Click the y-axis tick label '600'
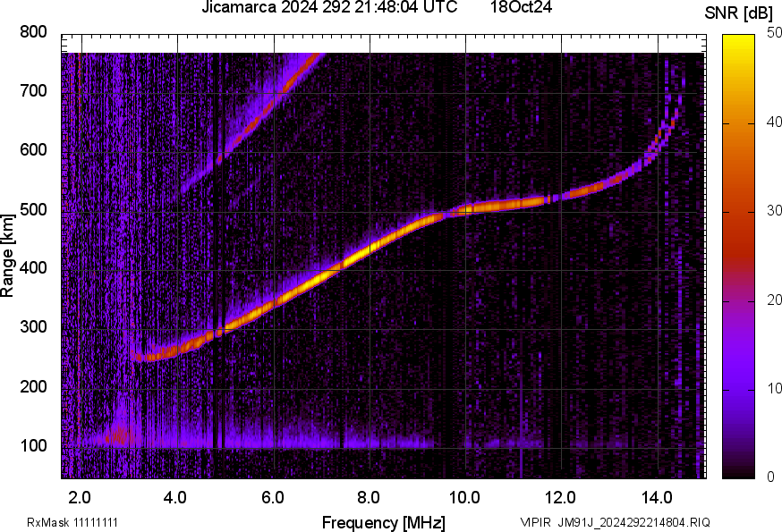Screen dimensions: 782x532 (33, 149)
